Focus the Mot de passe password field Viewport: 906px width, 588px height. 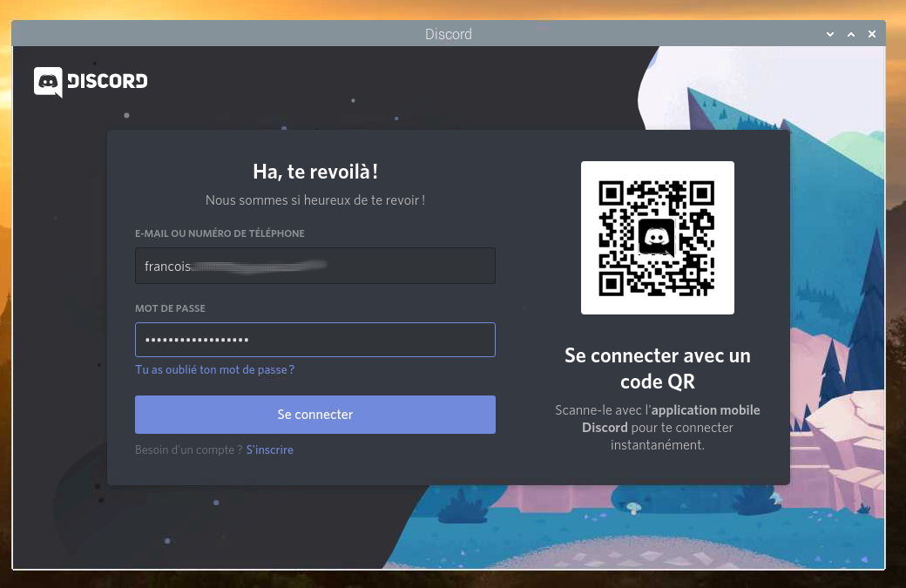314,340
